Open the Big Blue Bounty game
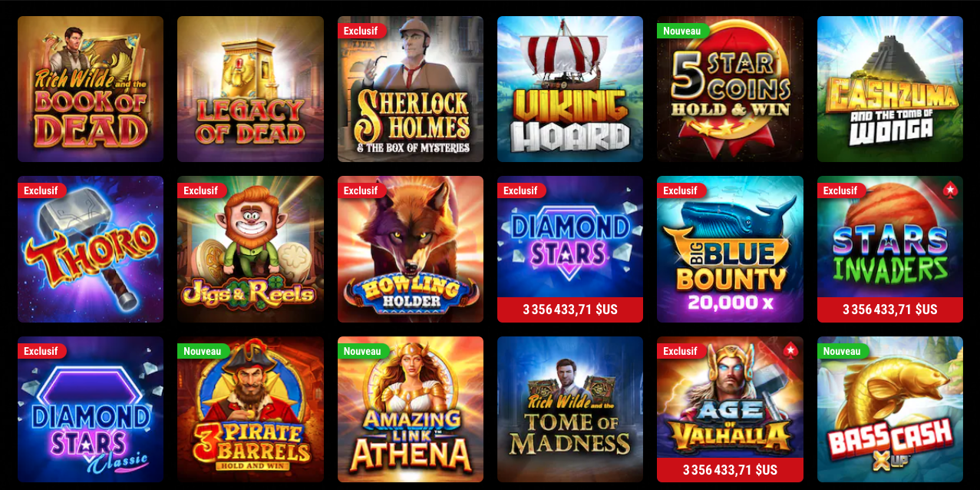 coord(730,249)
